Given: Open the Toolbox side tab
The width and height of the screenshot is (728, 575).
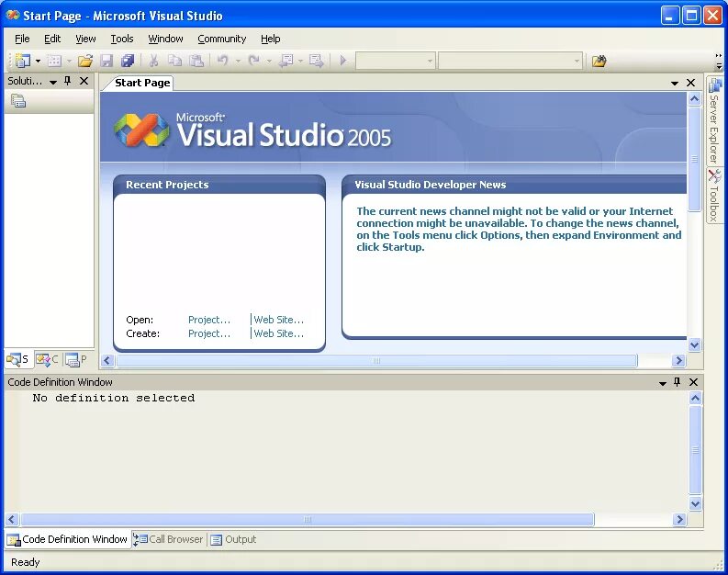Looking at the screenshot, I should coord(714,195).
